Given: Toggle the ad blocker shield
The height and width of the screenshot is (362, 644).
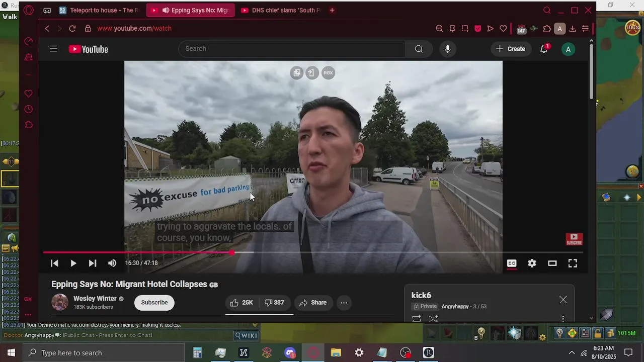Looking at the screenshot, I should [x=477, y=29].
